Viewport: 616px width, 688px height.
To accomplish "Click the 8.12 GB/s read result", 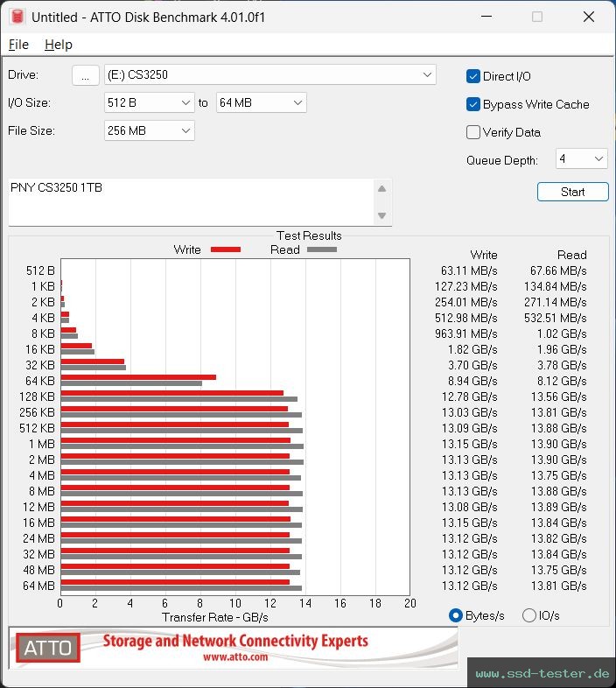I will click(x=562, y=381).
